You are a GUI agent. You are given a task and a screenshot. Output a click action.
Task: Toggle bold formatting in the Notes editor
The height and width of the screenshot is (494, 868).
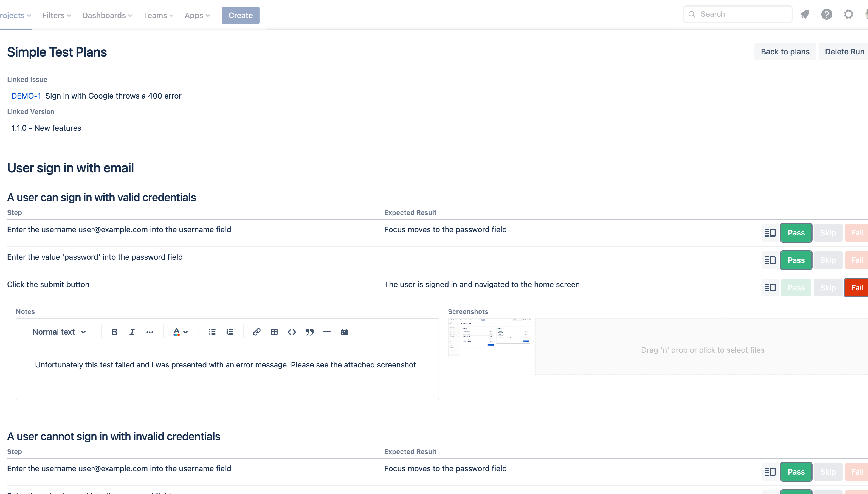tap(114, 332)
